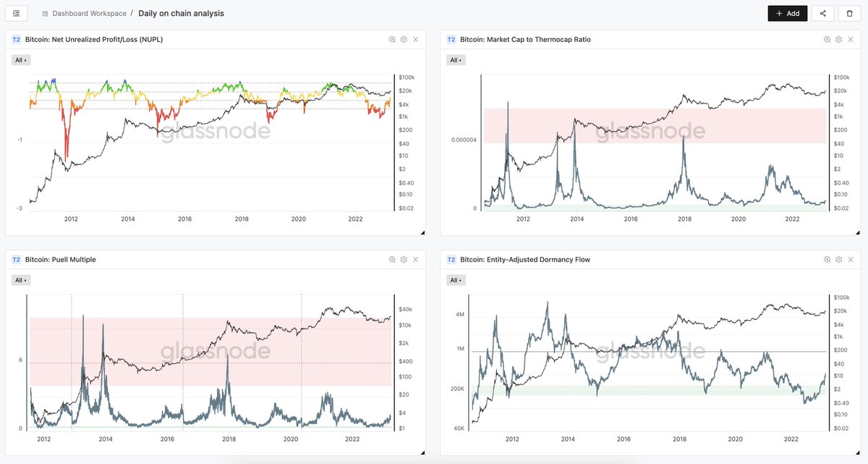Open the All dropdown on the Puell Multiple chart
The width and height of the screenshot is (868, 464).
click(x=20, y=279)
